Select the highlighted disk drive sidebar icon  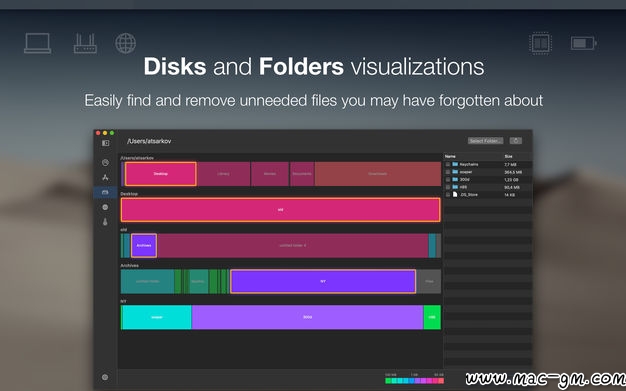point(105,192)
